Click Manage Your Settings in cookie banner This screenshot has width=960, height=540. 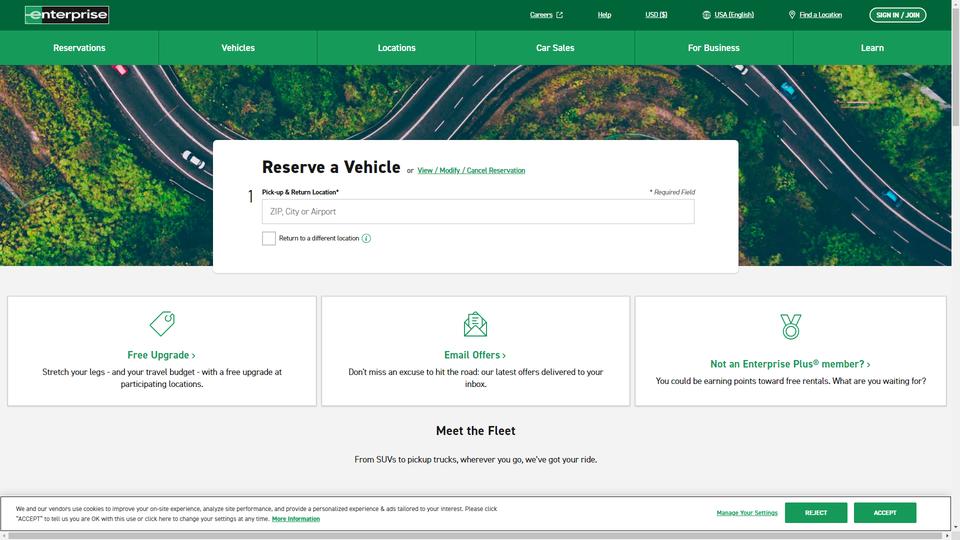(747, 512)
